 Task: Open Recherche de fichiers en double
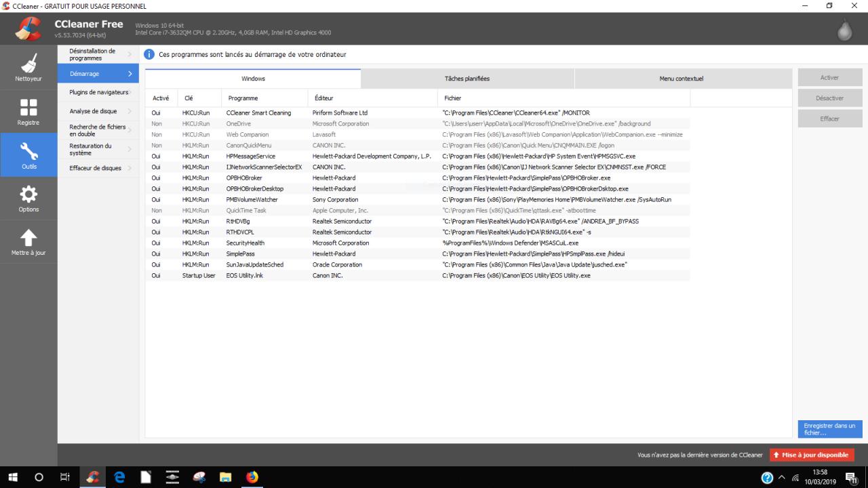98,130
